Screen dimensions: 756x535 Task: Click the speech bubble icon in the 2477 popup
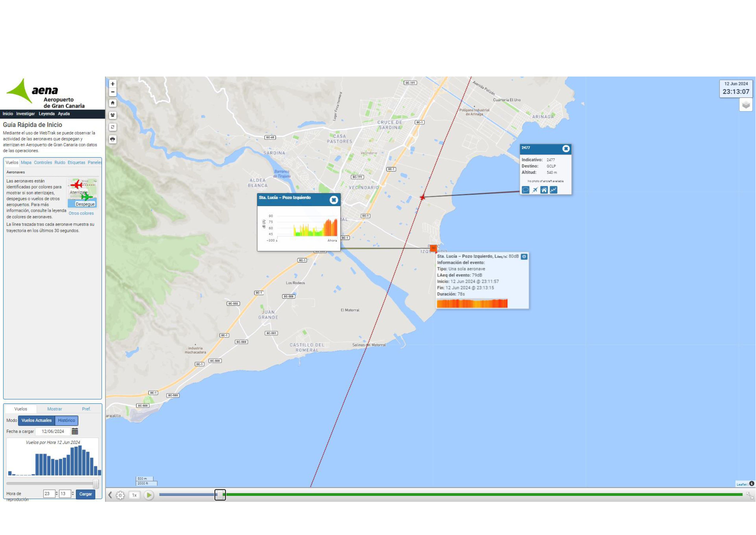tap(525, 190)
